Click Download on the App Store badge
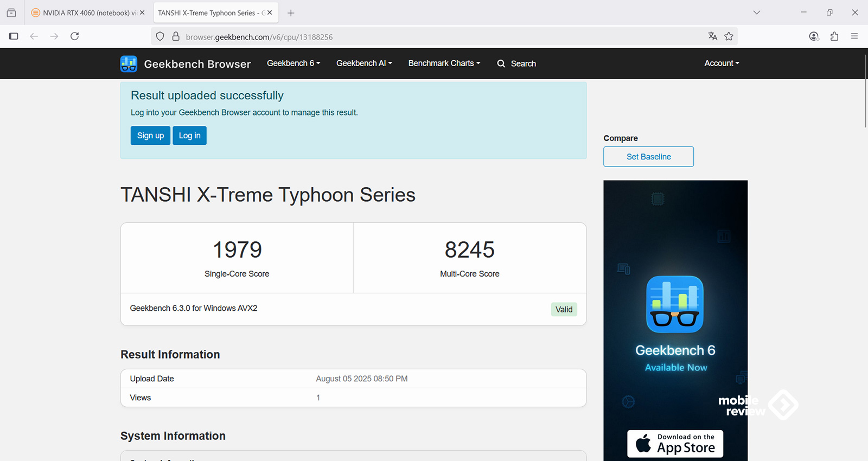 (675, 444)
